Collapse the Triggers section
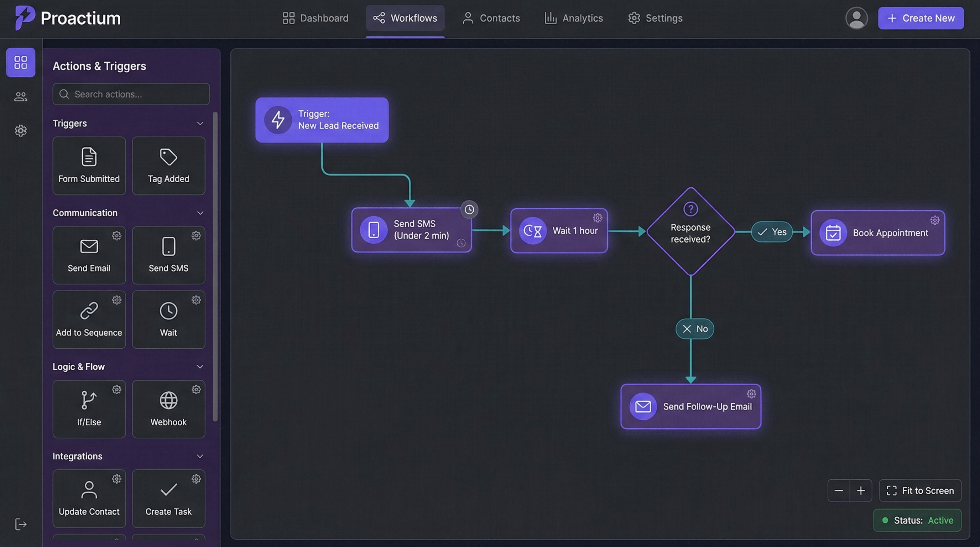980x547 pixels. (200, 123)
